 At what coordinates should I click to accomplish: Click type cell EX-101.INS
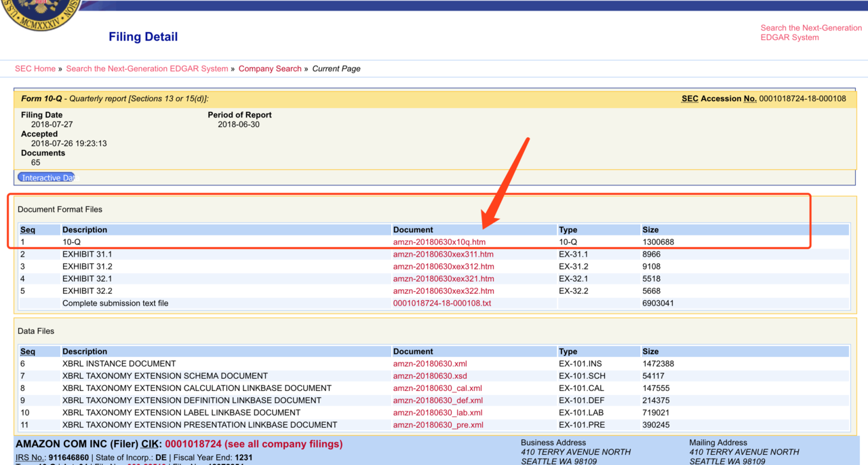(580, 363)
